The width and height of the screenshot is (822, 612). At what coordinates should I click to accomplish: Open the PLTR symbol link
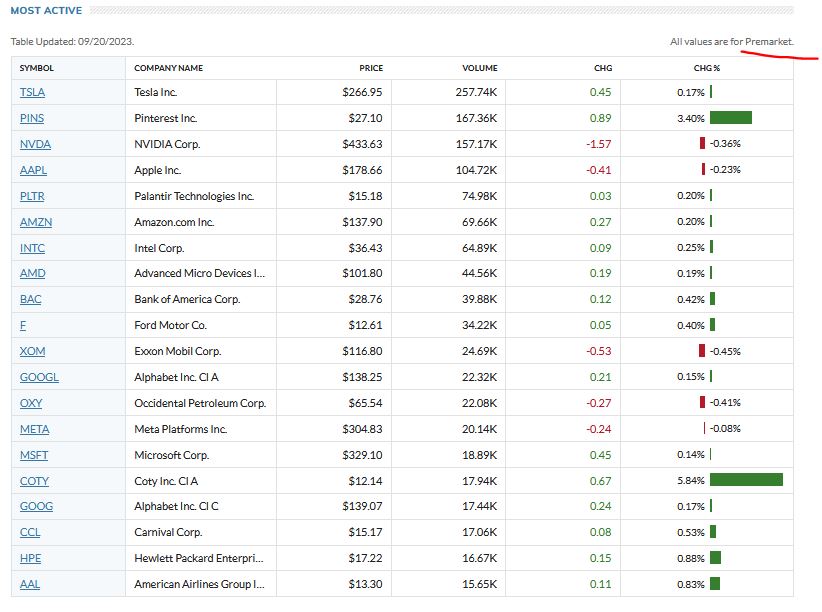(32, 196)
